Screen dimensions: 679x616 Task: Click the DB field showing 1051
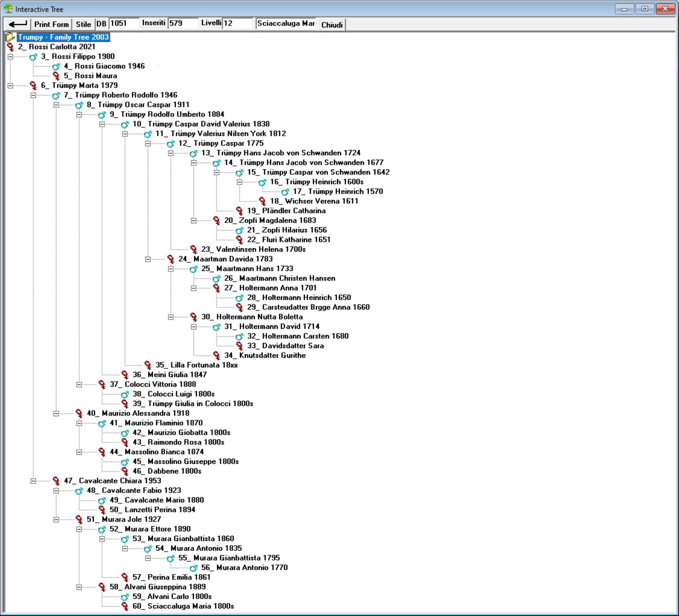[124, 23]
